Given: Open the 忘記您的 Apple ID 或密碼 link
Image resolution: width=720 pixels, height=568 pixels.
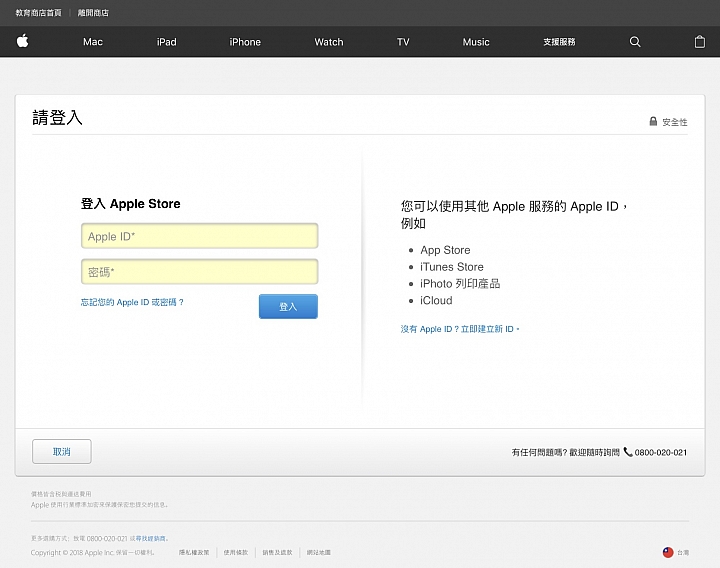Looking at the screenshot, I should point(132,302).
